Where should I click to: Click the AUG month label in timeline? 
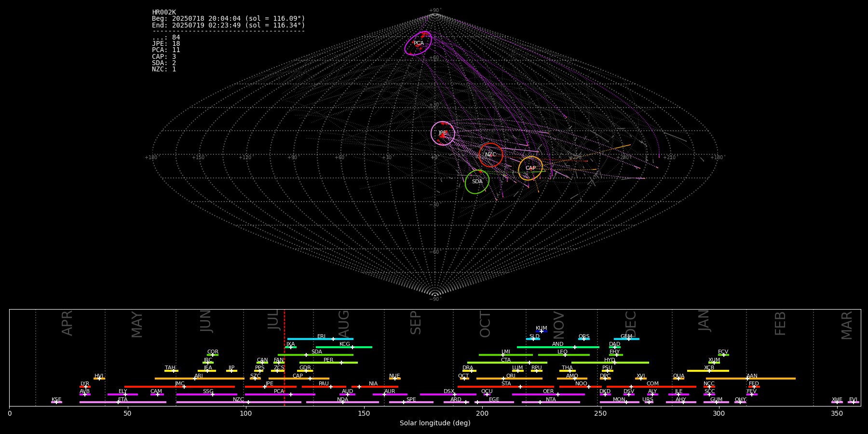click(x=344, y=323)
